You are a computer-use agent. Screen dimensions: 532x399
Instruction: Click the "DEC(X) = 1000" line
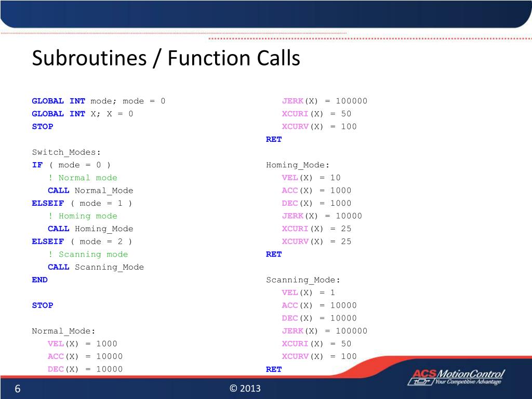pyautogui.click(x=316, y=203)
